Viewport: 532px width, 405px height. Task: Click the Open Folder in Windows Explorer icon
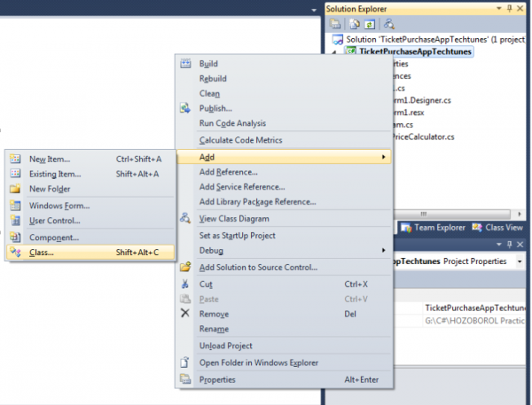185,362
